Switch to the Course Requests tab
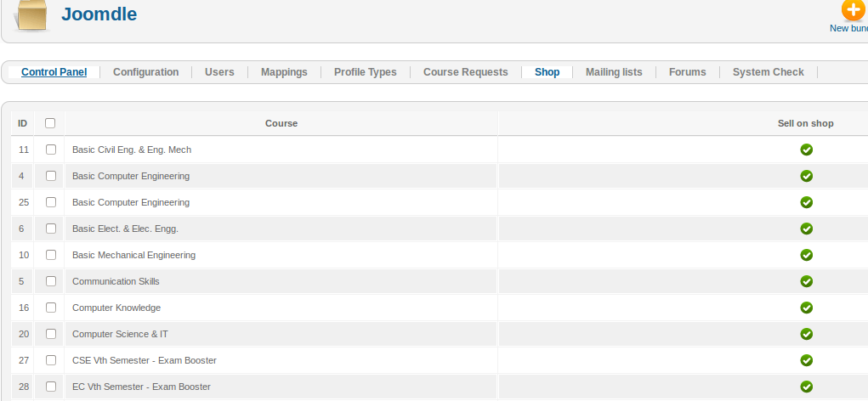 click(x=465, y=72)
